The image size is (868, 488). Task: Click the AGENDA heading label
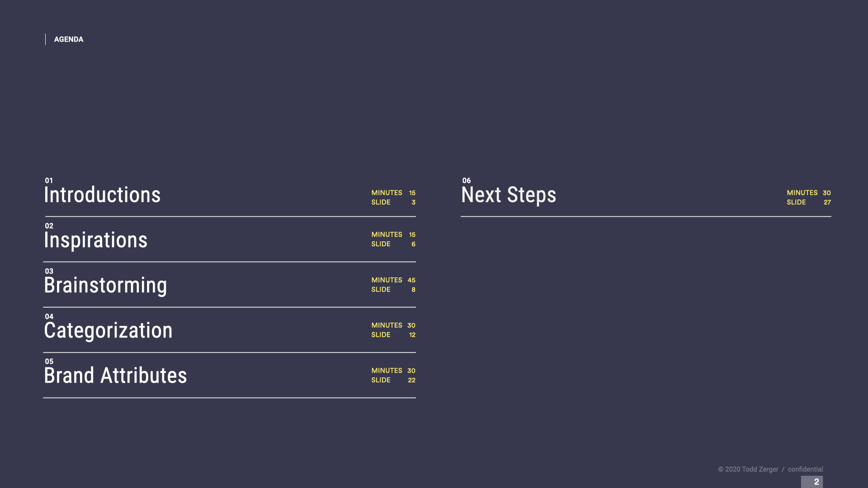(x=68, y=39)
